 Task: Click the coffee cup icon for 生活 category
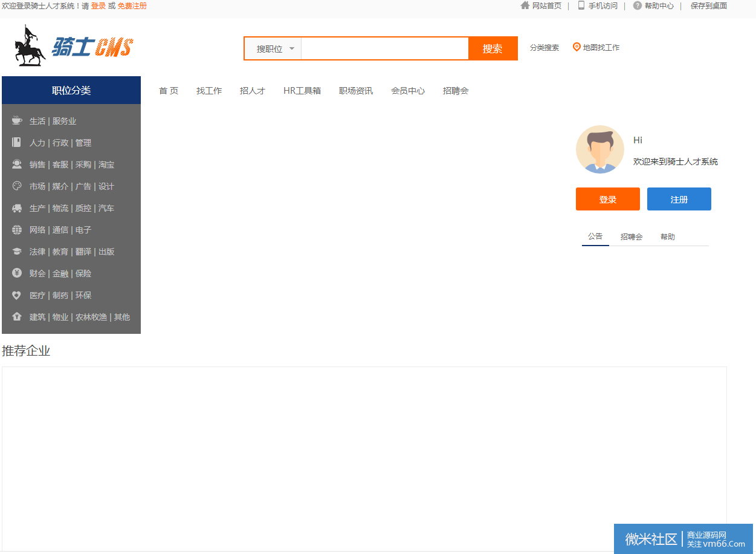(x=17, y=120)
